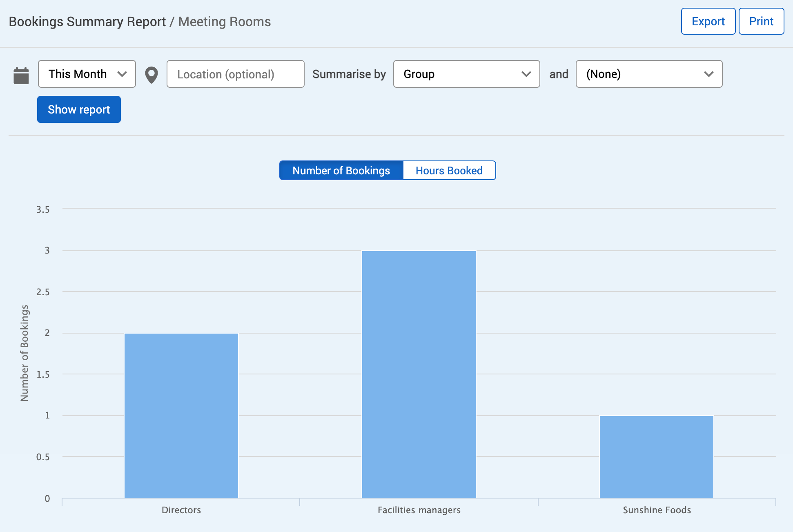The height and width of the screenshot is (532, 793).
Task: Click the Directors bar in chart
Action: [181, 415]
